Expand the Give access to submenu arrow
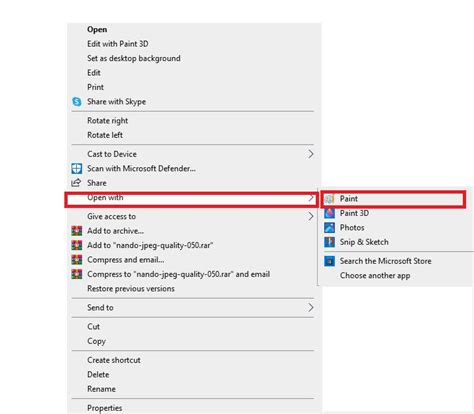Viewport: 474px width, 414px height. (311, 216)
